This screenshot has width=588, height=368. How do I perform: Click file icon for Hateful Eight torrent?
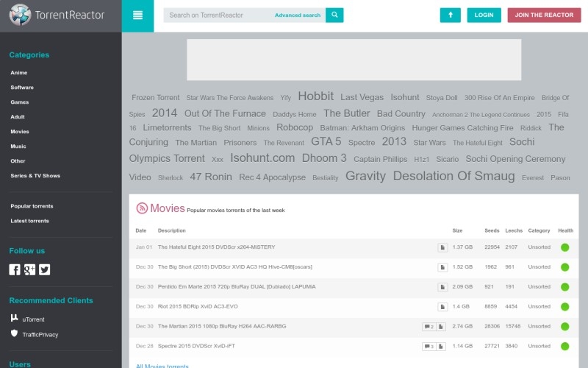coord(442,247)
